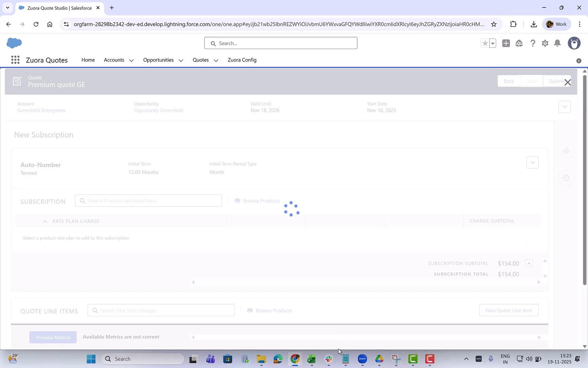The height and width of the screenshot is (368, 588).
Task: Open the Trailhead guidance center icon
Action: coord(519,43)
